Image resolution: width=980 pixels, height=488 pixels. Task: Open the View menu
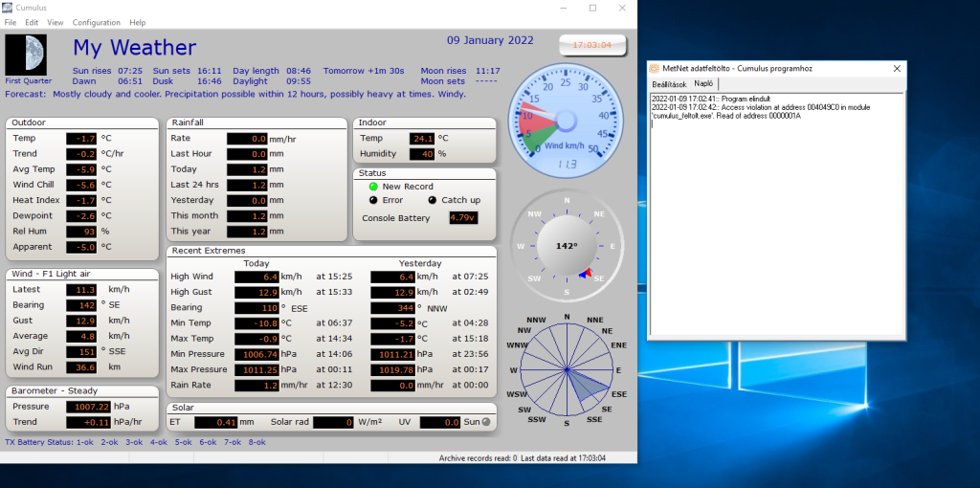(x=56, y=22)
